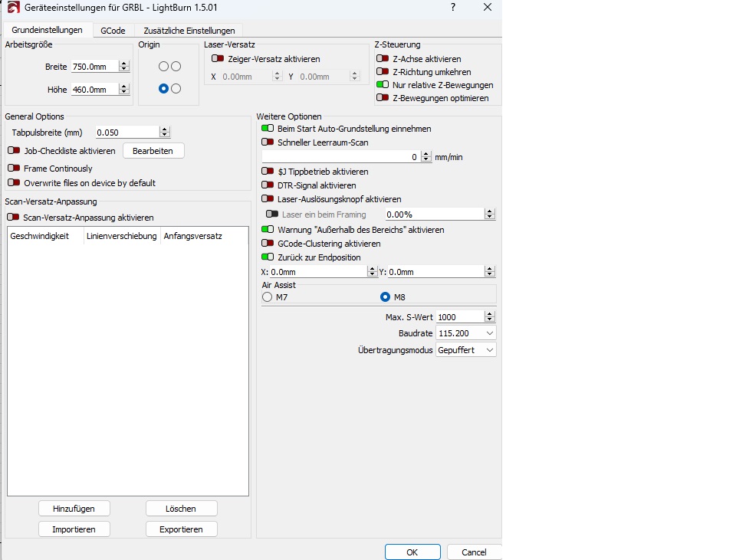Select the top-left Origin radio button
Viewport: 736px width, 560px height.
tap(163, 67)
